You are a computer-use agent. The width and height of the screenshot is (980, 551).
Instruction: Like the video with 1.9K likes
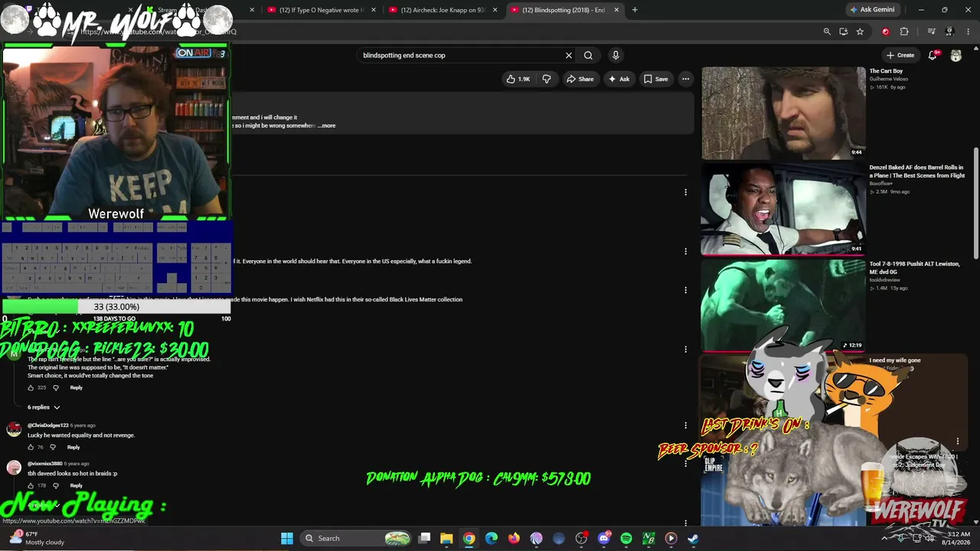point(518,79)
